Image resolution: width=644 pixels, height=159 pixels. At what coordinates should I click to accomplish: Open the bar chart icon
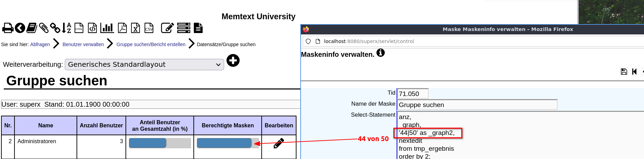point(107,28)
